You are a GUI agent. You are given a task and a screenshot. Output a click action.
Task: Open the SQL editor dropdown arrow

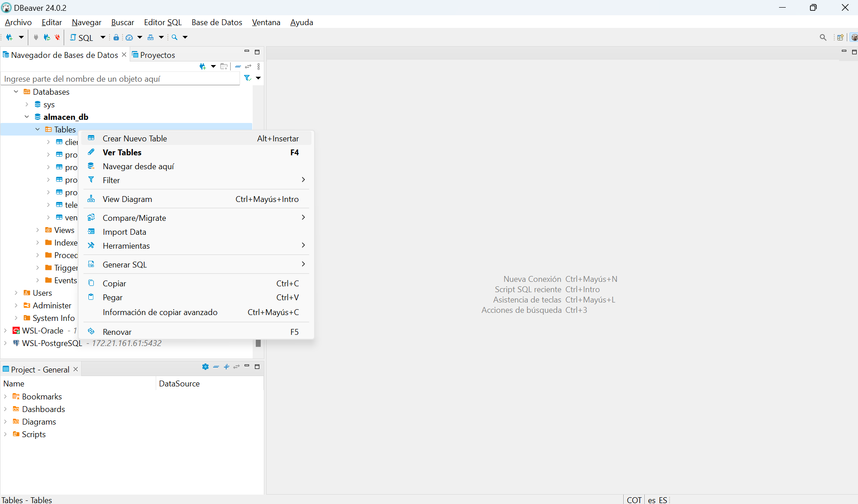pyautogui.click(x=103, y=37)
